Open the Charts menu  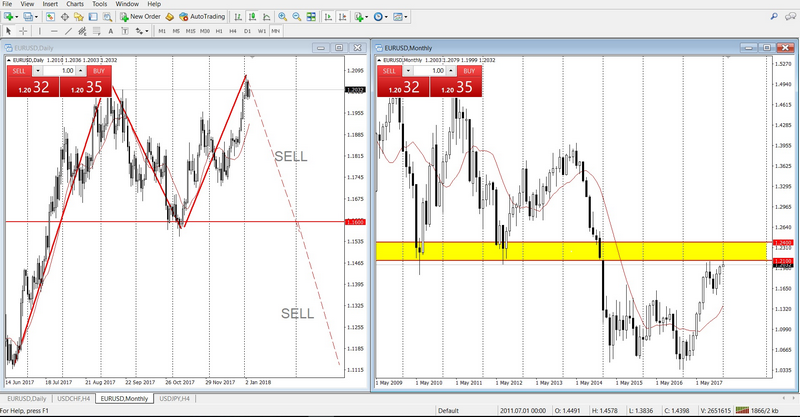click(x=75, y=4)
